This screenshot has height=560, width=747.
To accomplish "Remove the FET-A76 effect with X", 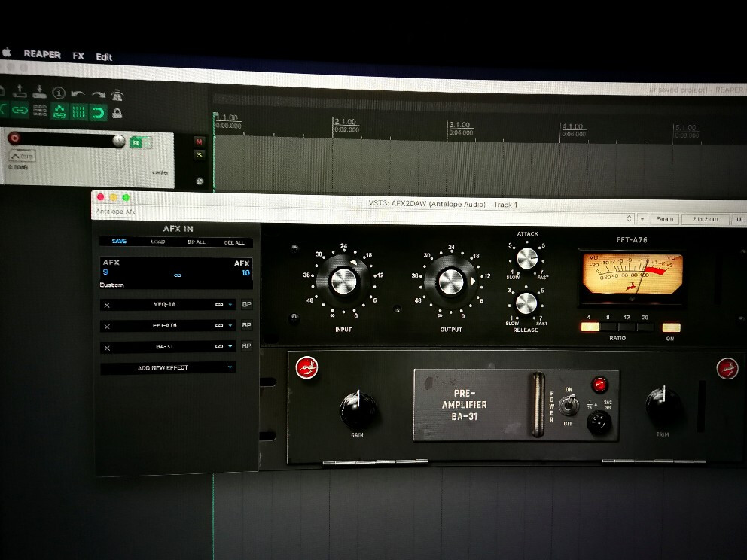I will click(x=107, y=327).
